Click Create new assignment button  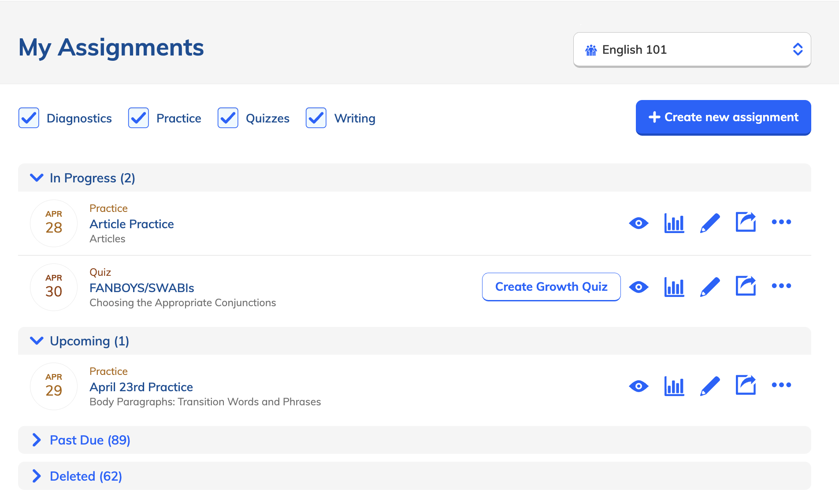pyautogui.click(x=723, y=117)
